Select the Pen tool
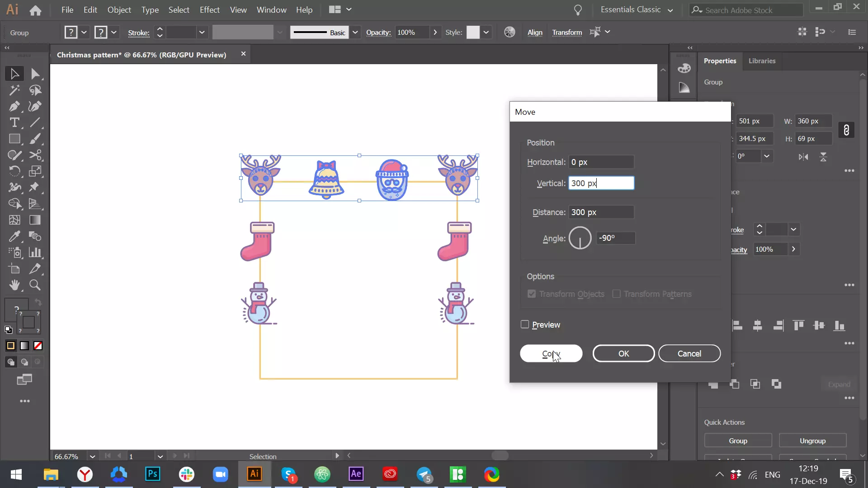 click(x=14, y=106)
